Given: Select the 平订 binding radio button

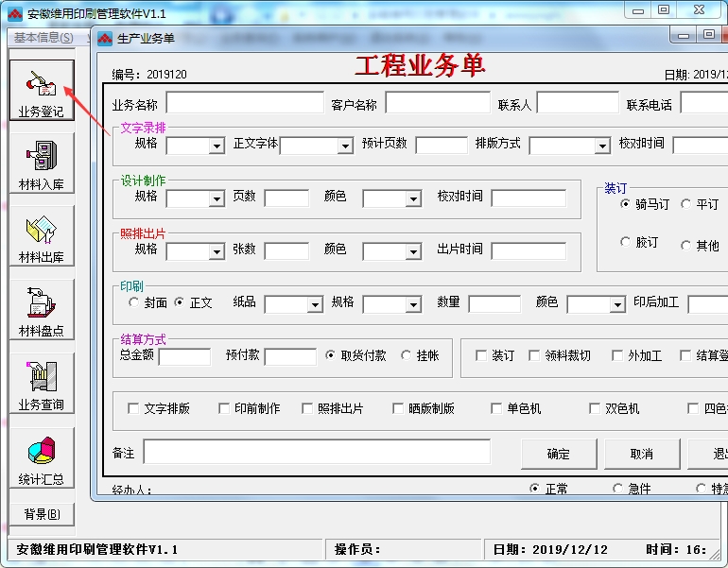Looking at the screenshot, I should point(686,204).
